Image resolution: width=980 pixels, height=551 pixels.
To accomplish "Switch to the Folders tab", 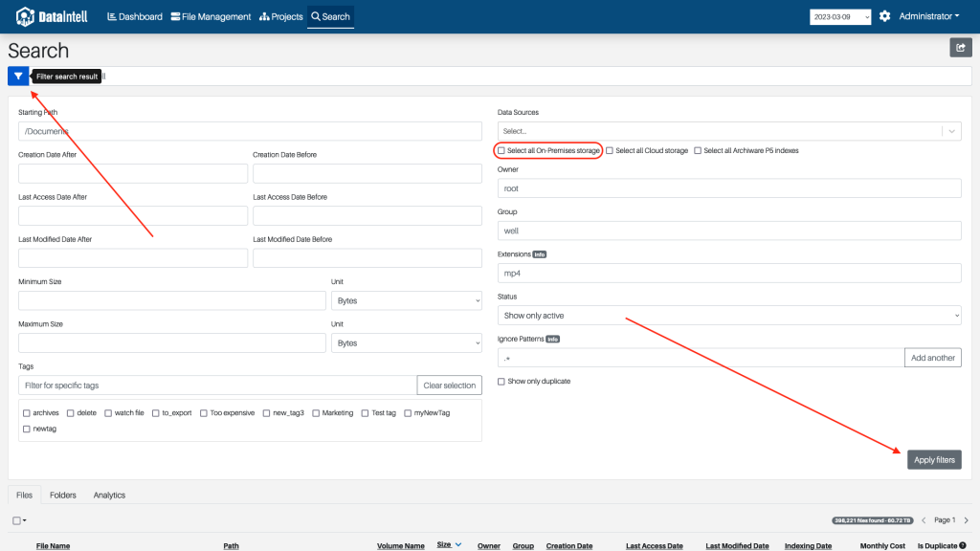I will tap(63, 495).
